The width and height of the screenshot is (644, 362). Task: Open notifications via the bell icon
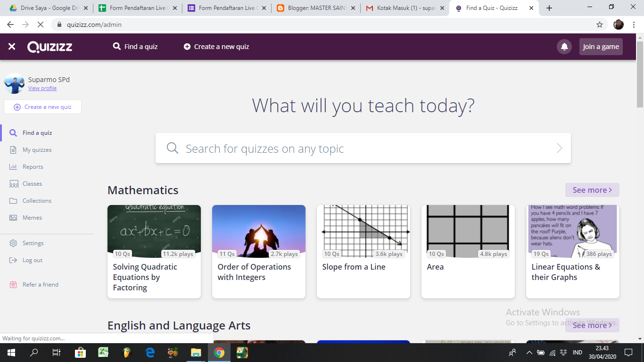tap(564, 46)
